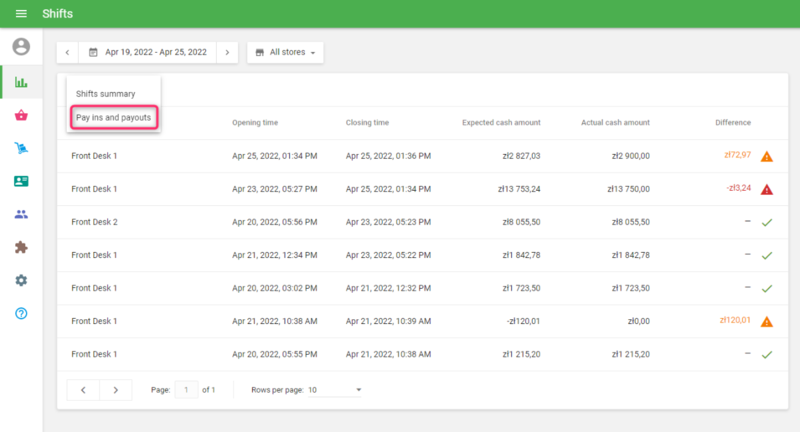
Task: Go to next date period arrow
Action: pos(228,52)
